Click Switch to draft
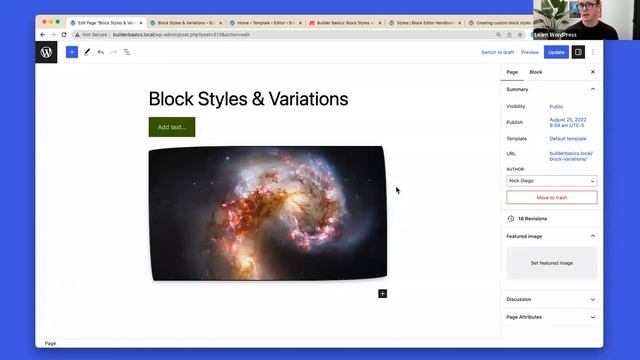Screen dimensions: 640x360 coord(497,52)
